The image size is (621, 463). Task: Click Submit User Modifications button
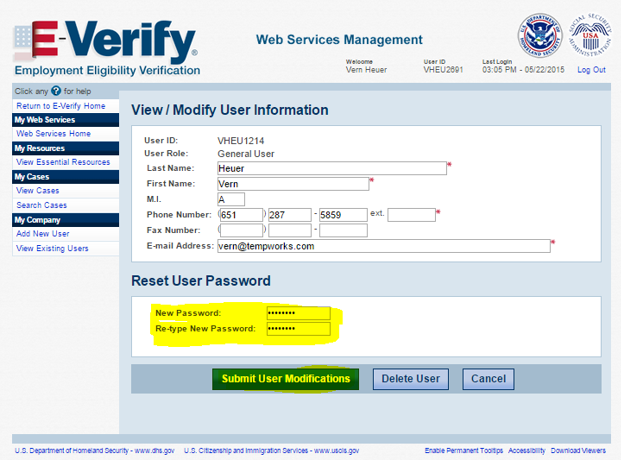click(286, 379)
